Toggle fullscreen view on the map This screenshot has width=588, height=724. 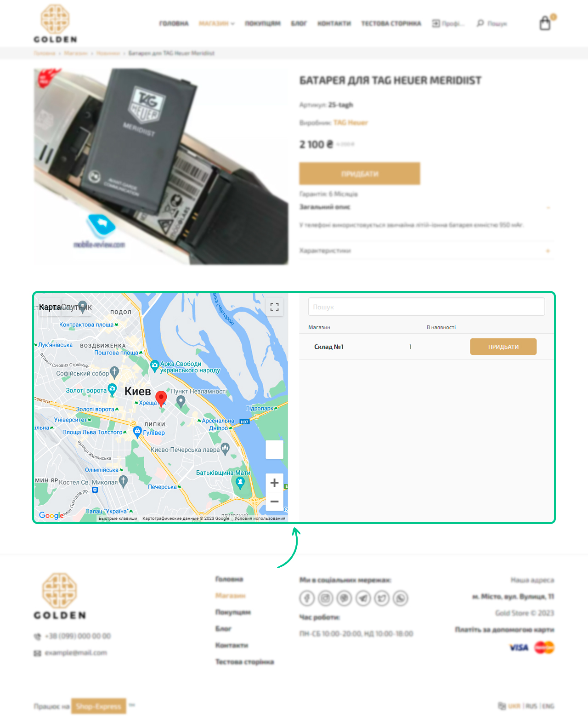[275, 307]
